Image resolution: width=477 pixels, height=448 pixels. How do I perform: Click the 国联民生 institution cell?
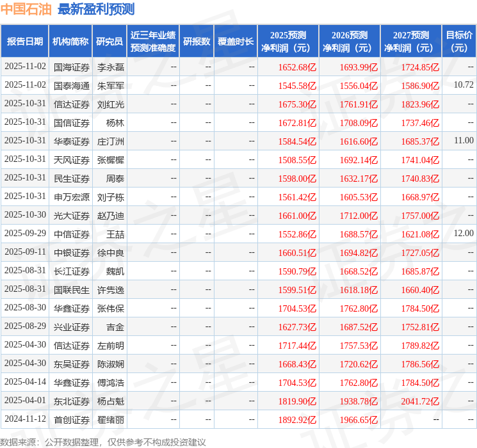[x=72, y=290]
